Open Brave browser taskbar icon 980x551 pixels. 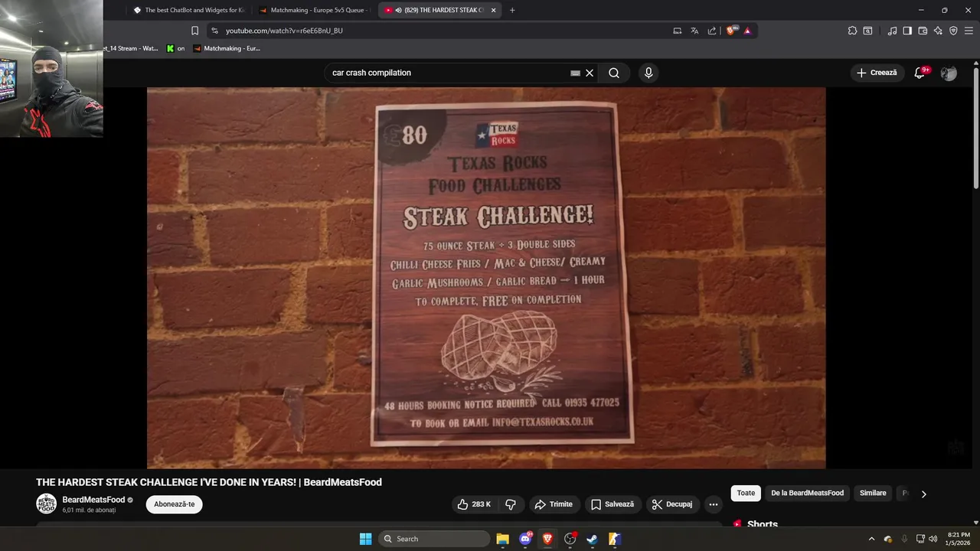547,539
